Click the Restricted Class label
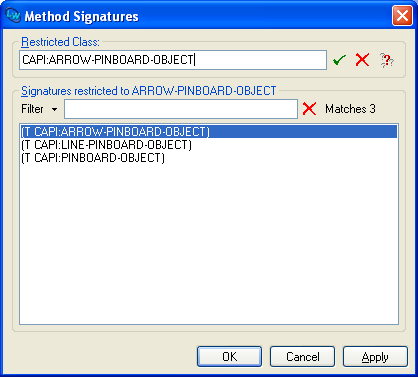This screenshot has height=377, width=418. tap(60, 42)
